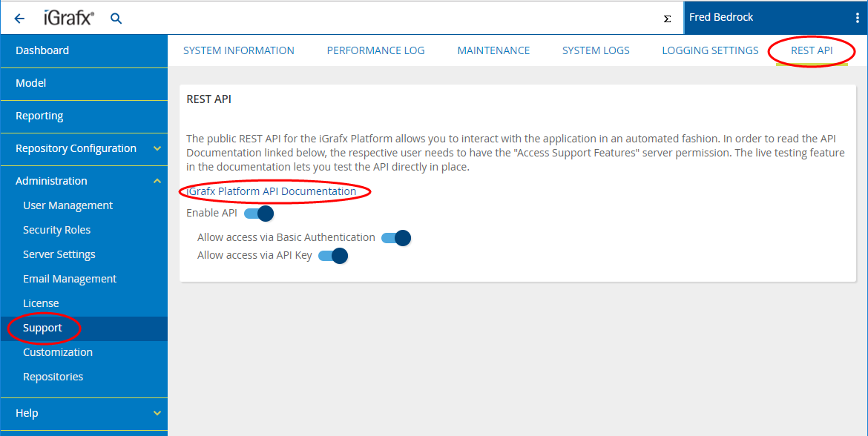
Task: Select the Logging Settings tab
Action: 710,50
